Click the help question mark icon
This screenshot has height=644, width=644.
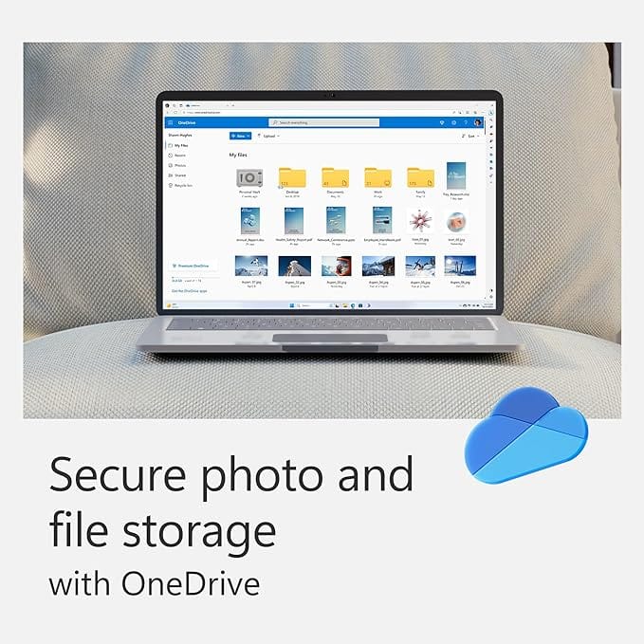(466, 122)
